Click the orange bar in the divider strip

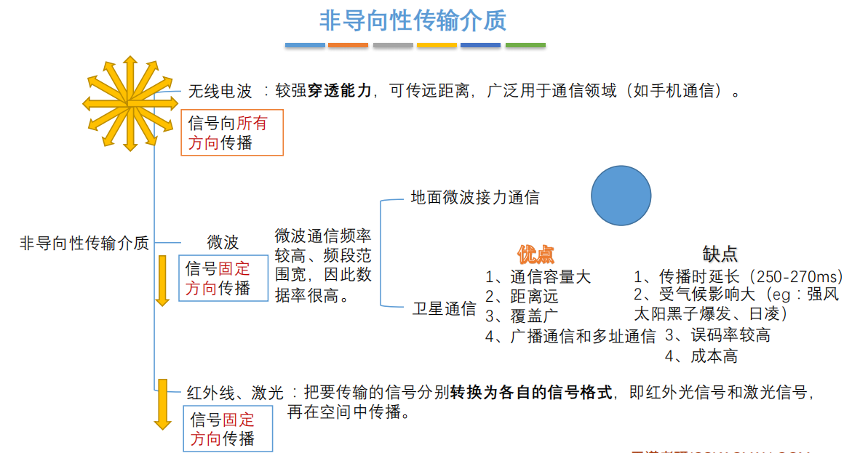[349, 44]
